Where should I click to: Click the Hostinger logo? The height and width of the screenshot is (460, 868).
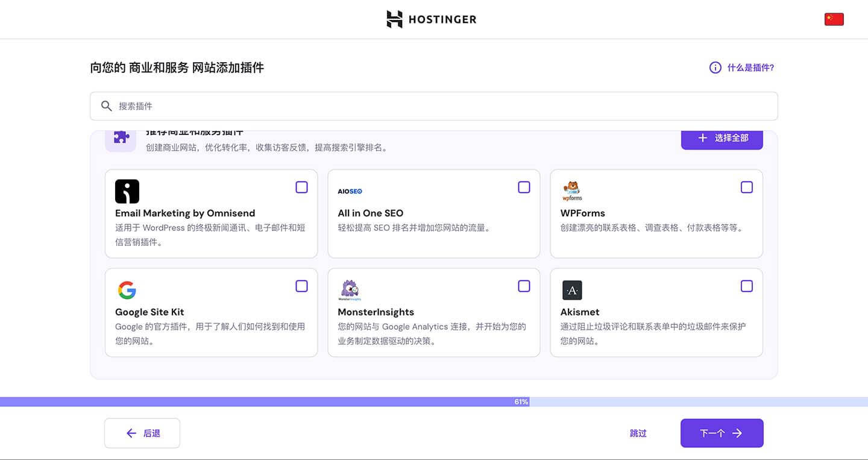431,19
